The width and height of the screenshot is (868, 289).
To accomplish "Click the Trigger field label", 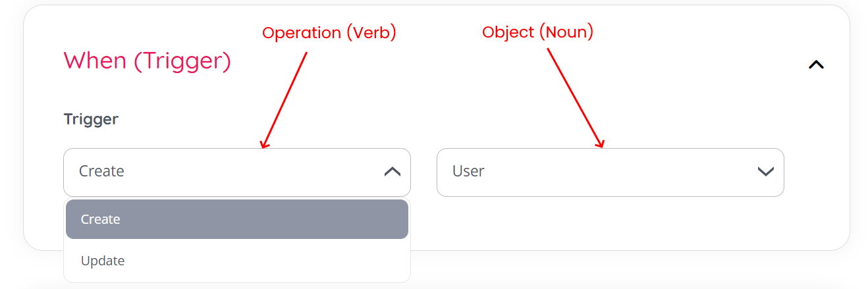I will (x=91, y=119).
